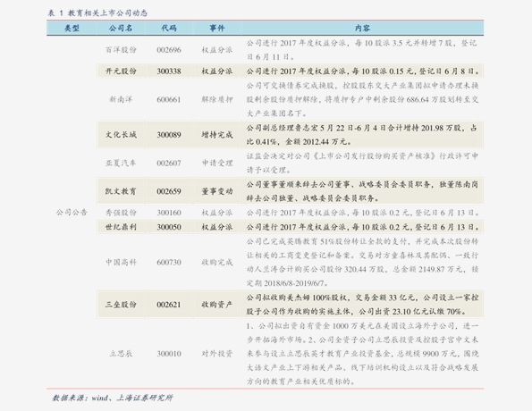Screen dimensions: 532x411
Task: Select the 新南洋 company name cell
Action: click(x=121, y=99)
